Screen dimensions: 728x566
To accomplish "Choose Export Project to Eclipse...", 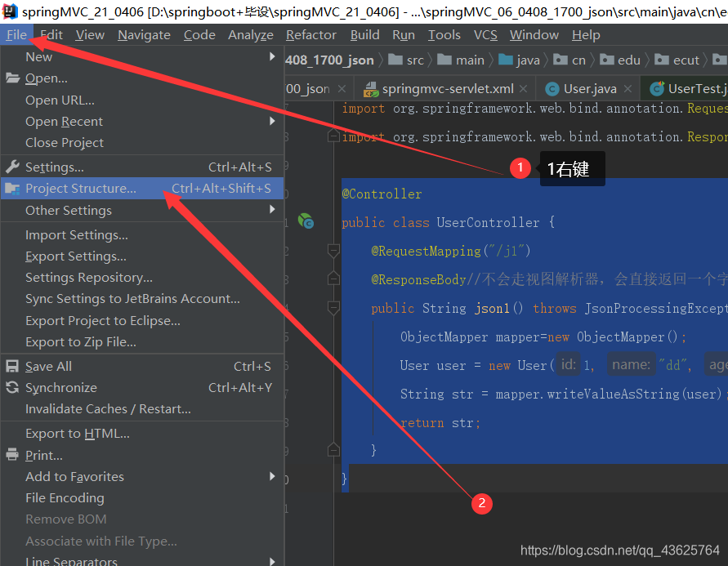I will 142,321.
